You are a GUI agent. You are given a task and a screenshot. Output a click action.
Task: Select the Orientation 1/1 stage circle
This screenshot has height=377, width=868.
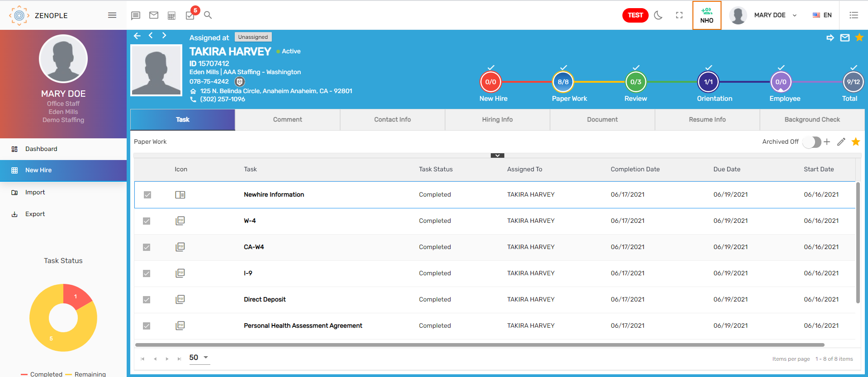coord(708,82)
